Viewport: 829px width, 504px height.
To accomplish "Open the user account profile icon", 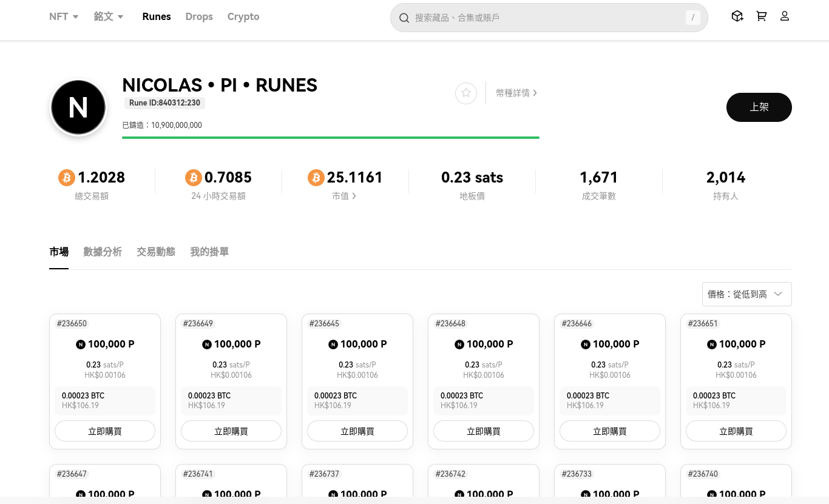I will click(x=785, y=16).
